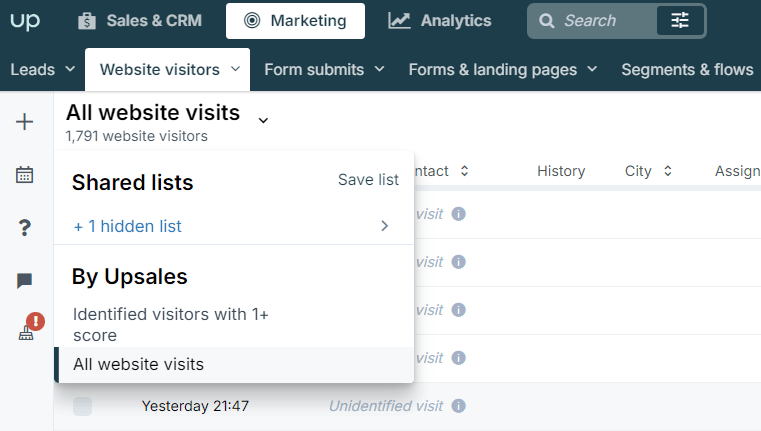
Task: Tick checkbox for Yesterday 21:47 row
Action: tap(83, 406)
